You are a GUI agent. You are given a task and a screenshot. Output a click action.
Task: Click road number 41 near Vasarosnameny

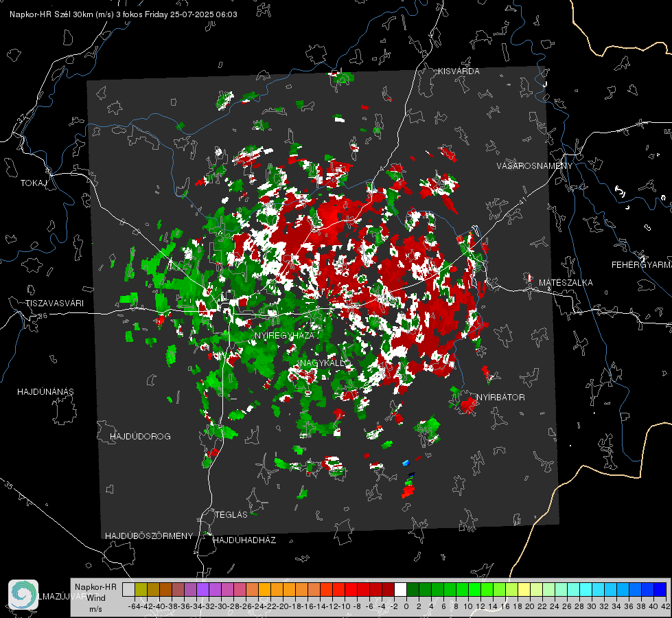click(522, 201)
